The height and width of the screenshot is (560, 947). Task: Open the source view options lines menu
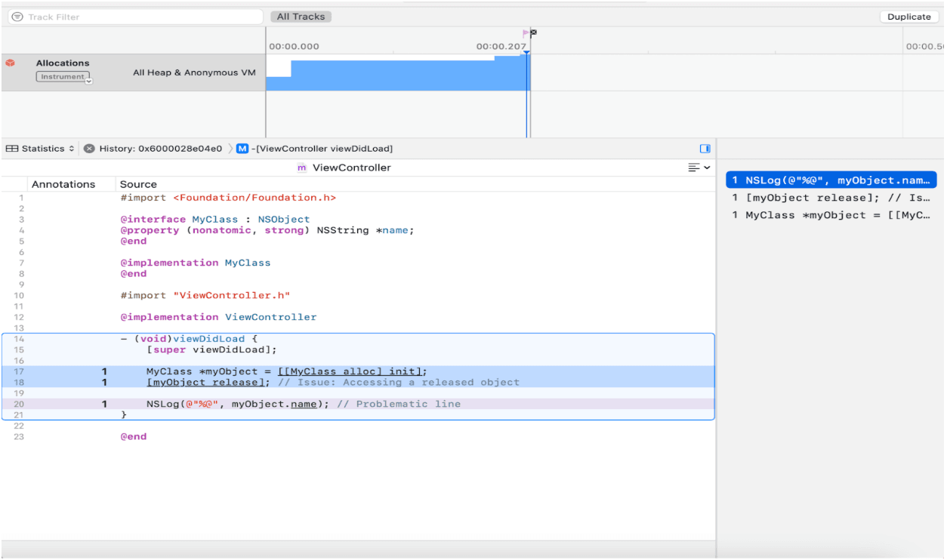click(x=699, y=168)
